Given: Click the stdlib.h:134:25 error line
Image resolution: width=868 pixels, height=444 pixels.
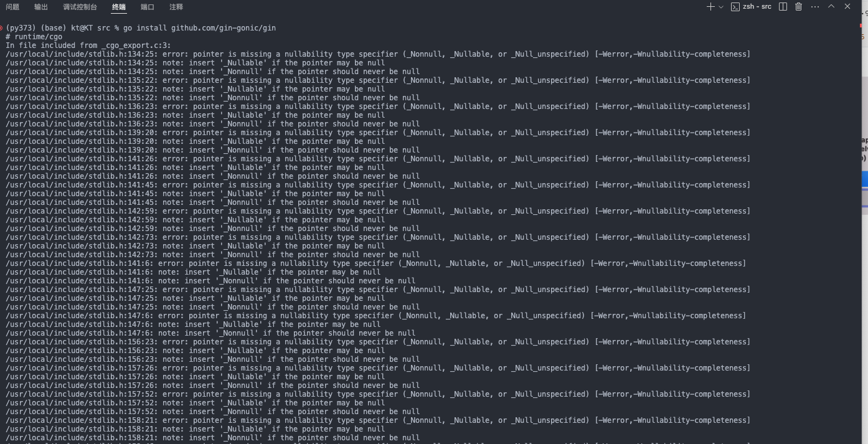Looking at the screenshot, I should (x=378, y=54).
